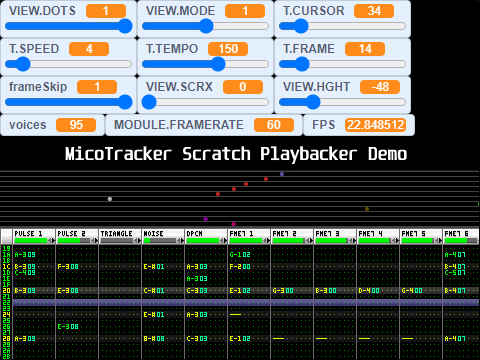The height and width of the screenshot is (360, 480).
Task: Click the right arrow in FME7 2 header
Action: click(x=311, y=240)
